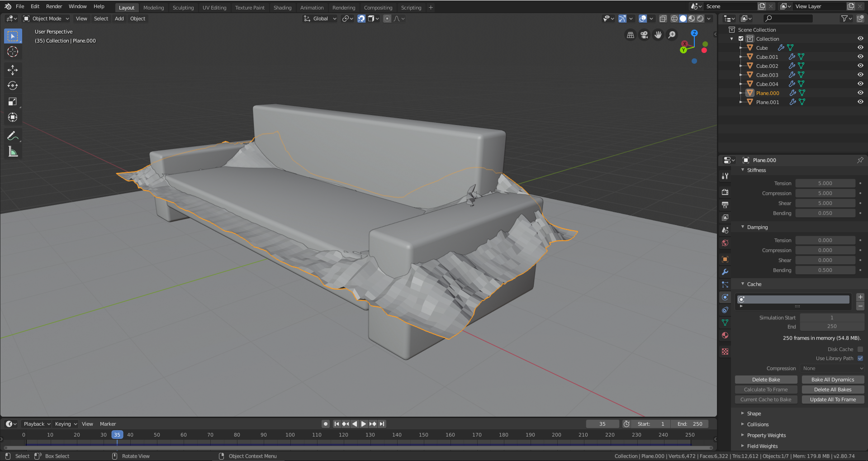Click Bake All Dynamics
Screen dimensions: 868x461
pyautogui.click(x=833, y=380)
